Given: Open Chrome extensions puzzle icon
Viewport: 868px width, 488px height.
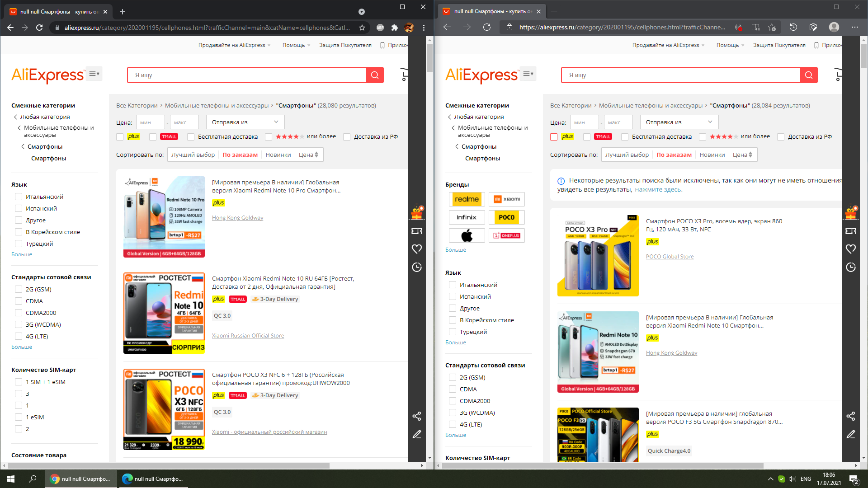Looking at the screenshot, I should (394, 28).
